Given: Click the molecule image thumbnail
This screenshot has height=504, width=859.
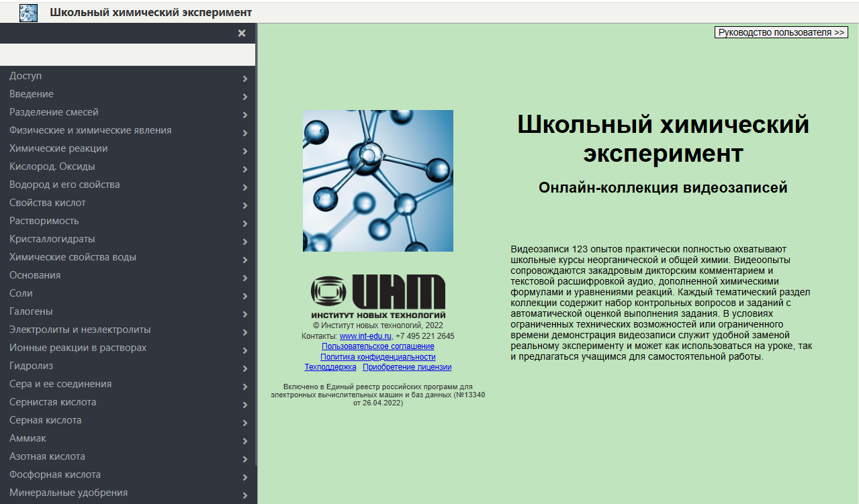Looking at the screenshot, I should pyautogui.click(x=378, y=181).
